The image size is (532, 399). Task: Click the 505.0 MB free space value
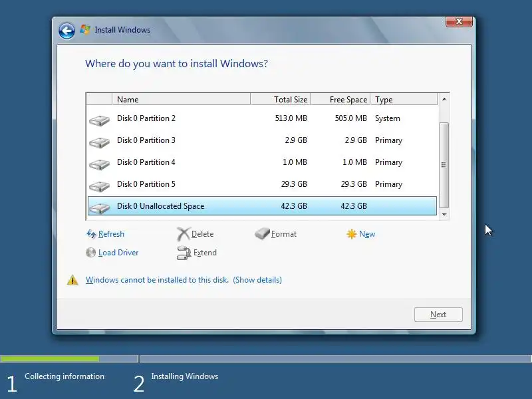pyautogui.click(x=351, y=118)
